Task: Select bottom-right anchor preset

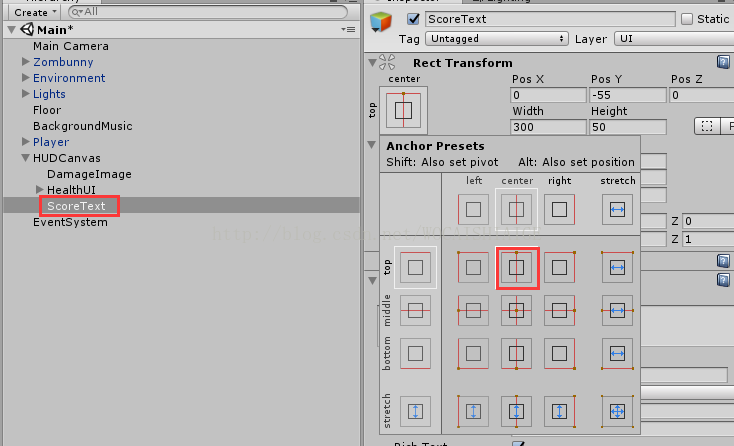Action: pos(559,353)
